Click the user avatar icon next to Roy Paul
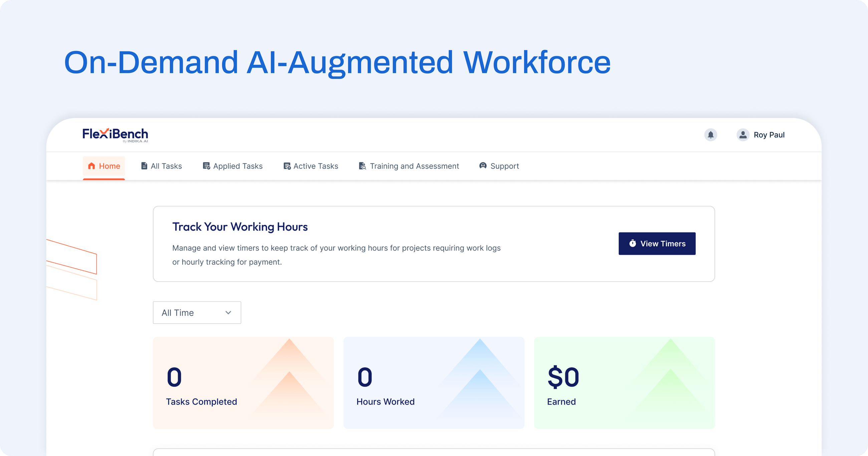Viewport: 868px width, 456px height. (x=743, y=135)
